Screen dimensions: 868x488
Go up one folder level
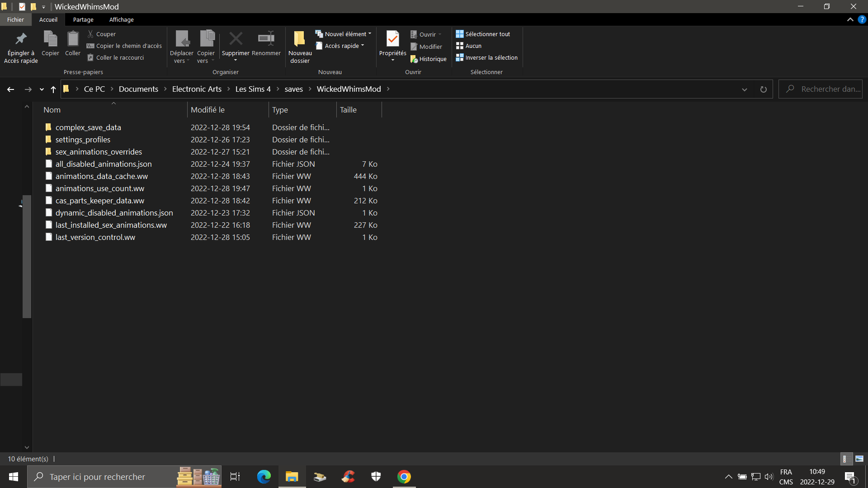click(x=53, y=89)
